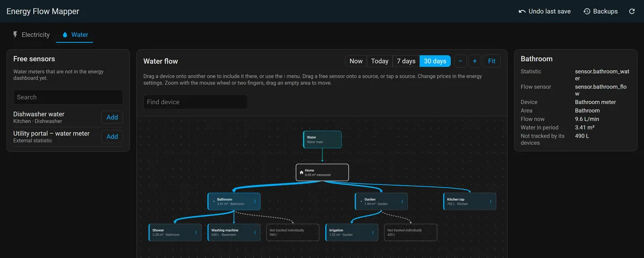Set time range to 7 days
The image size is (644, 258).
pyautogui.click(x=406, y=61)
